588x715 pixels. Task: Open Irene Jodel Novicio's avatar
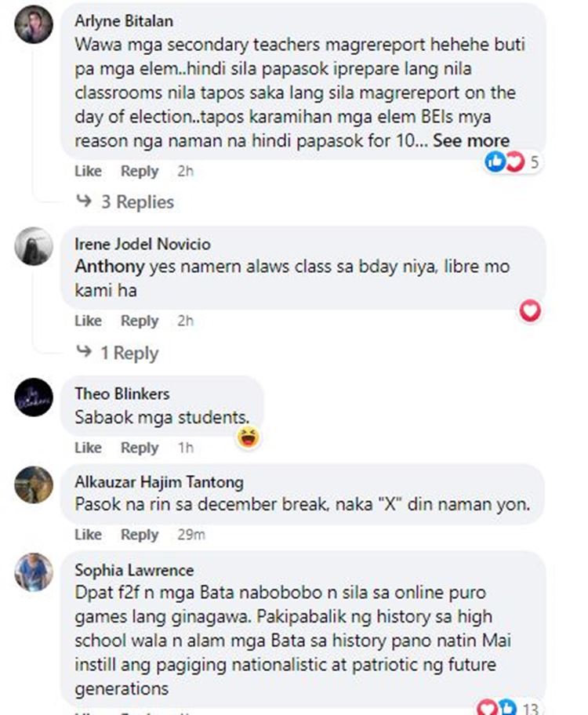34,246
